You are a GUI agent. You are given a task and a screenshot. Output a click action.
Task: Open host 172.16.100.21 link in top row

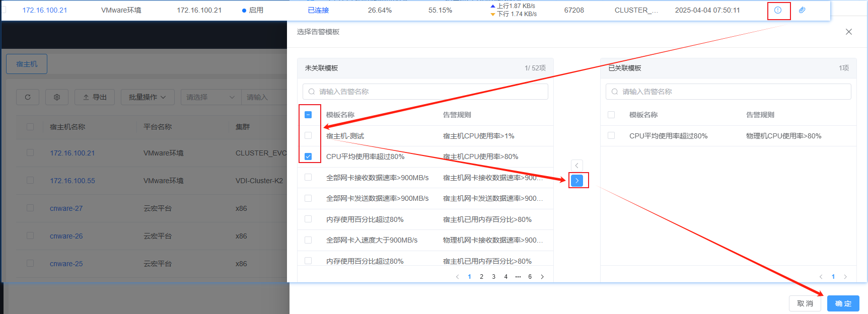pos(45,10)
